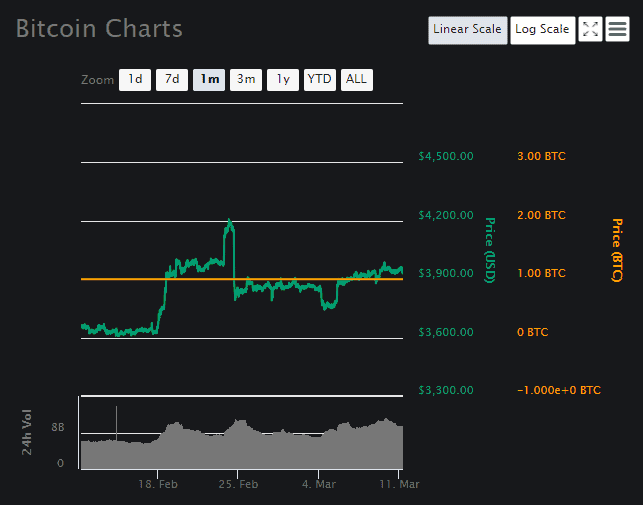Viewport: 643px width, 505px height.
Task: Switch to Log Scale
Action: click(543, 30)
